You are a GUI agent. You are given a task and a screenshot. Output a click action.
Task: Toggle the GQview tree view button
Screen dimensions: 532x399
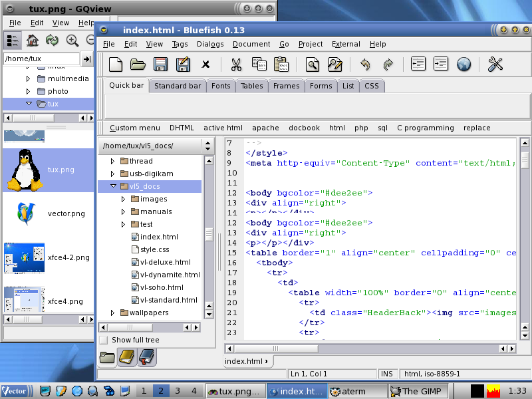(13, 41)
